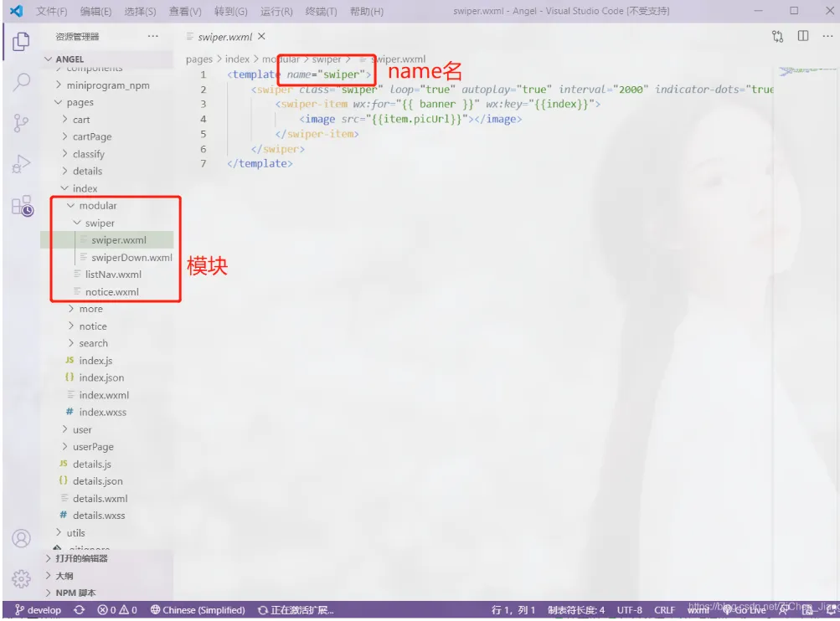Open 运行(R) menu
The height and width of the screenshot is (621, 840).
(x=276, y=11)
